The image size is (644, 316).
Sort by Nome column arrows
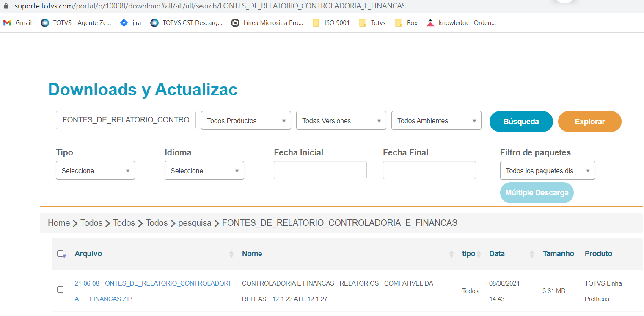tap(451, 254)
